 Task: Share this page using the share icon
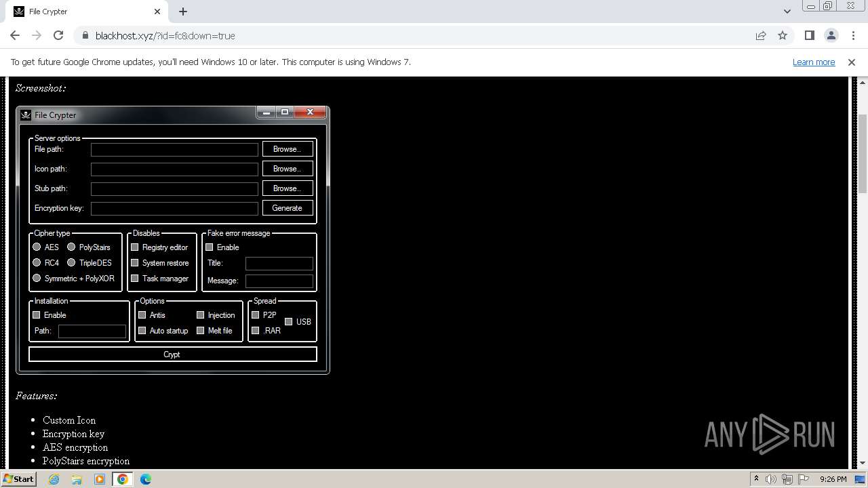click(x=761, y=35)
